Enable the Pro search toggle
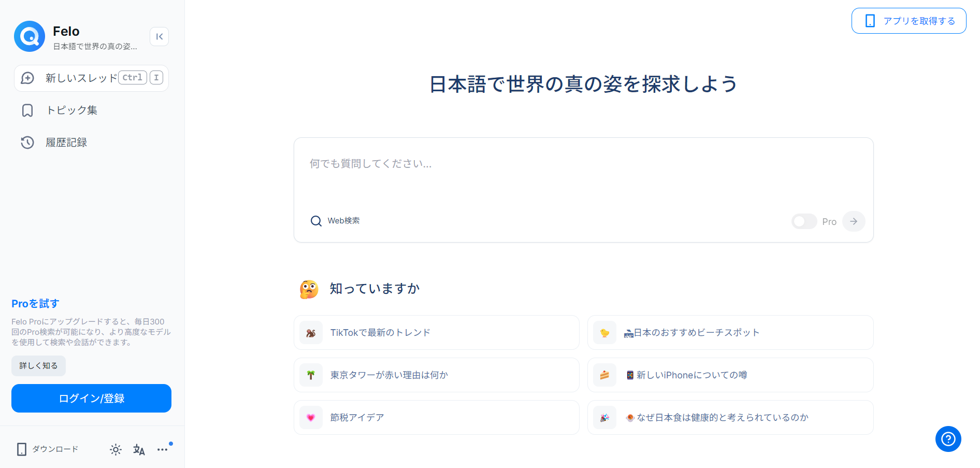 click(x=804, y=221)
